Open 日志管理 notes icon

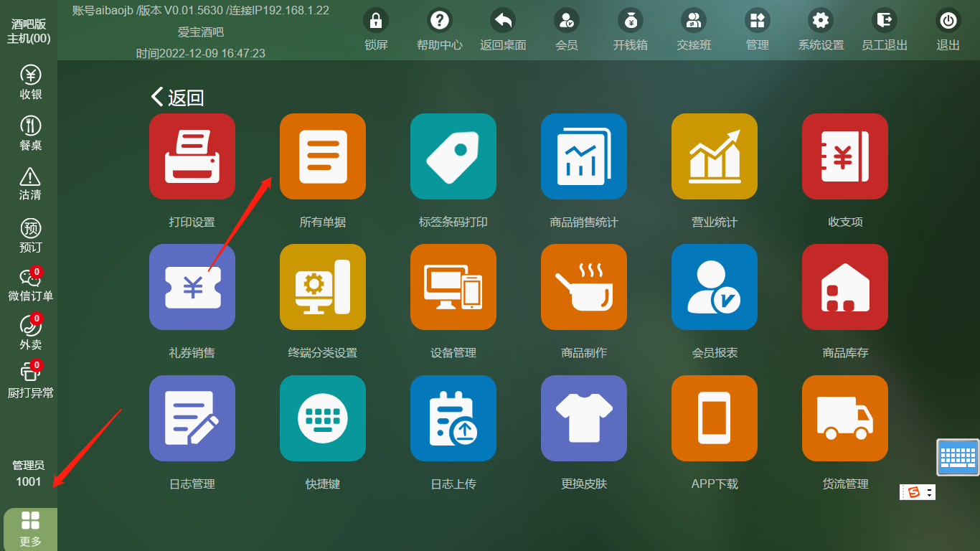coord(192,418)
